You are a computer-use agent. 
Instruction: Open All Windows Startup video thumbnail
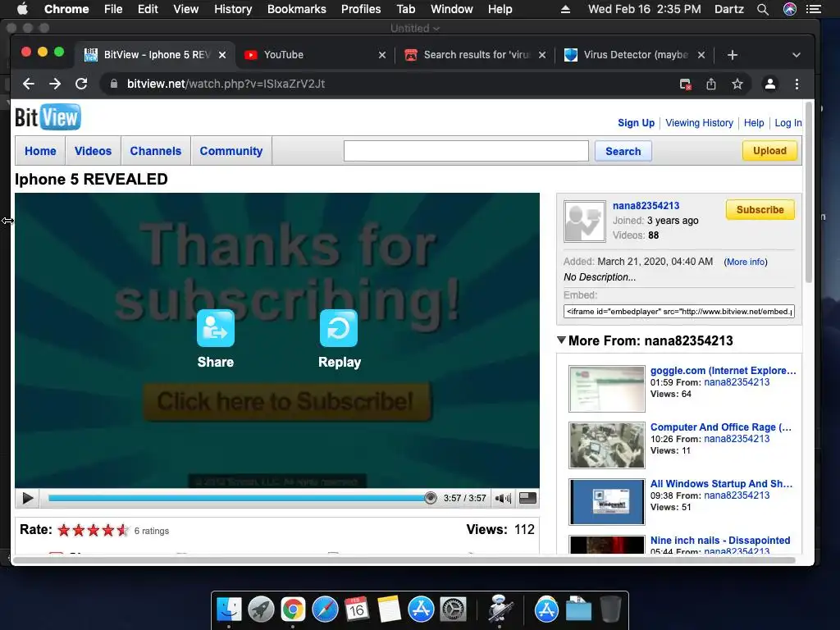607,502
